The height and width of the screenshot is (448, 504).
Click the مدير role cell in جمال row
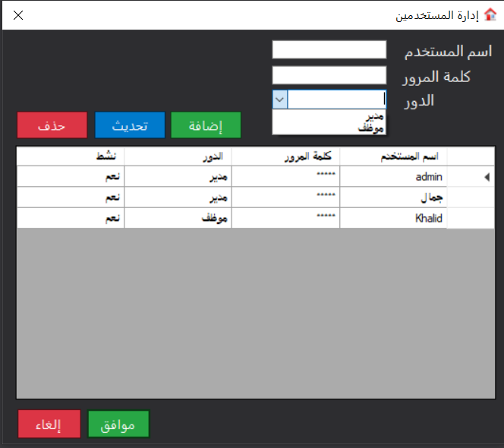tap(178, 197)
